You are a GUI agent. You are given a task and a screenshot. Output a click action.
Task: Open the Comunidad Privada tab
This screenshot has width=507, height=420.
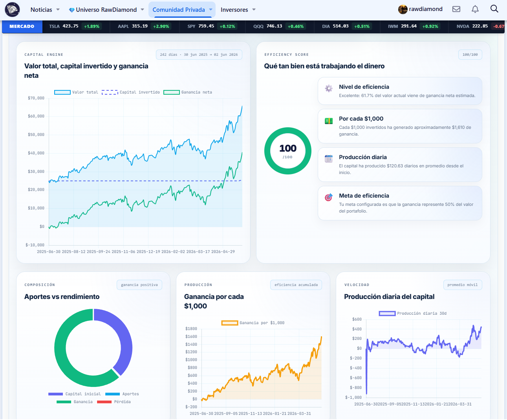[182, 9]
